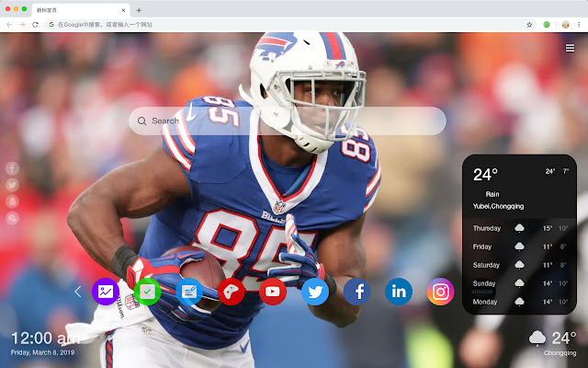Click the Saturday forecast row
Viewport: 588px width, 368px height.
[520, 265]
